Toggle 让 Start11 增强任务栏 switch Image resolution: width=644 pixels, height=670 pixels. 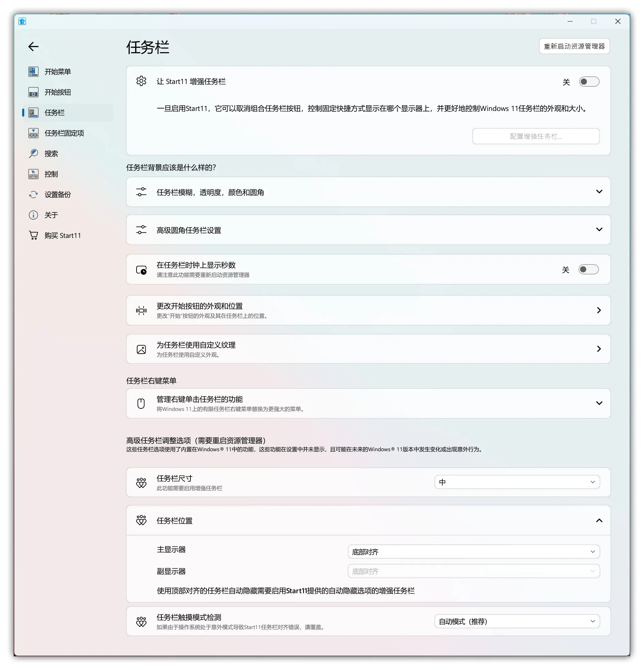589,82
